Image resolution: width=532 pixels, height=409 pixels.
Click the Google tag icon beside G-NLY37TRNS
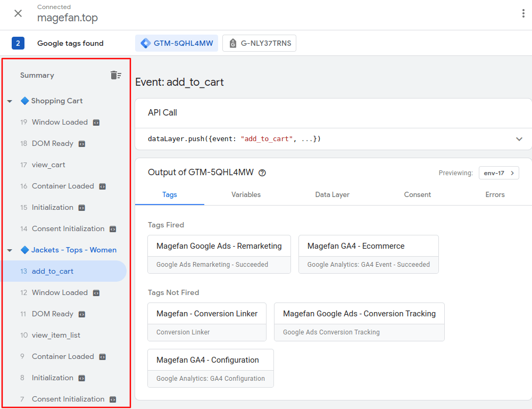tap(233, 43)
